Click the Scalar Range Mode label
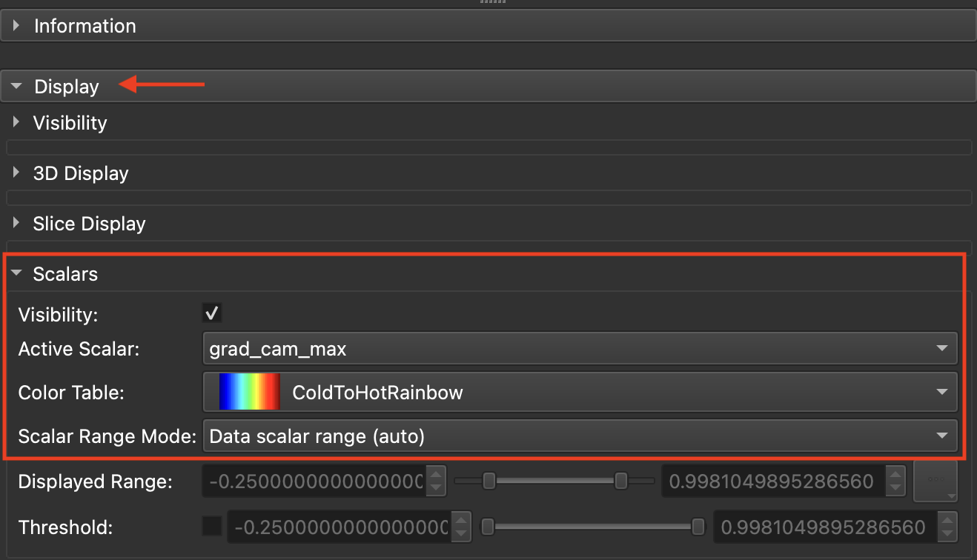The width and height of the screenshot is (977, 560). coord(107,436)
